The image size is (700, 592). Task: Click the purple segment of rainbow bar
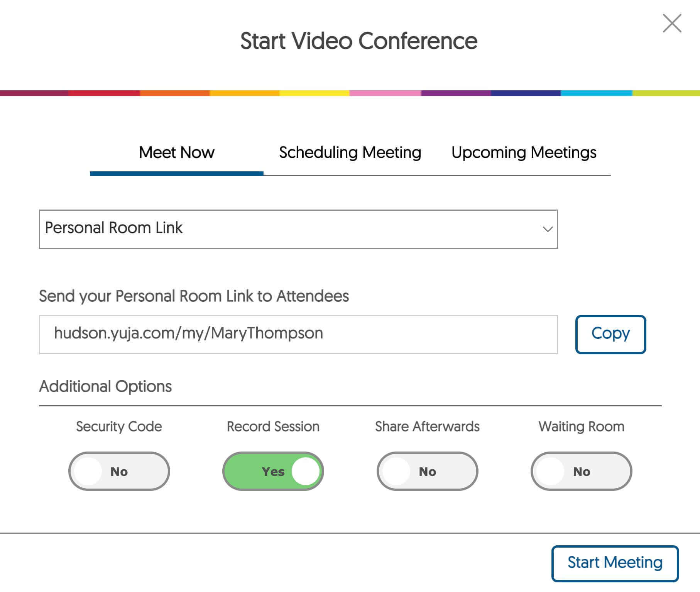pyautogui.click(x=456, y=93)
